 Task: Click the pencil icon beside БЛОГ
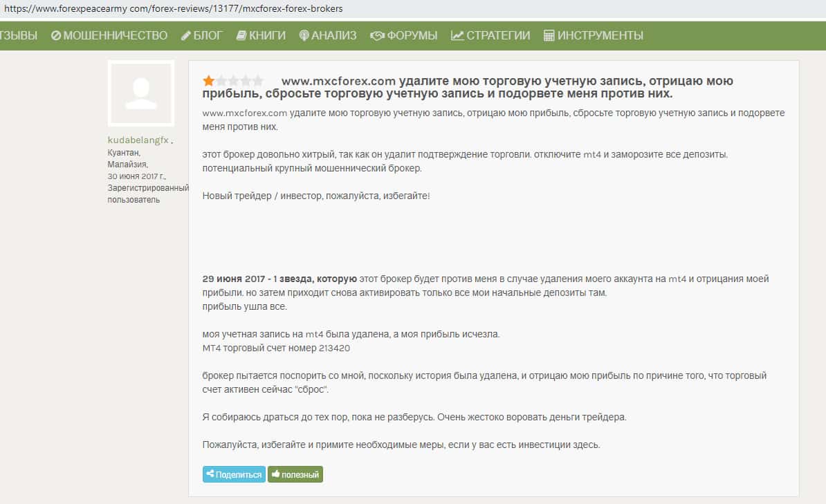[x=186, y=35]
